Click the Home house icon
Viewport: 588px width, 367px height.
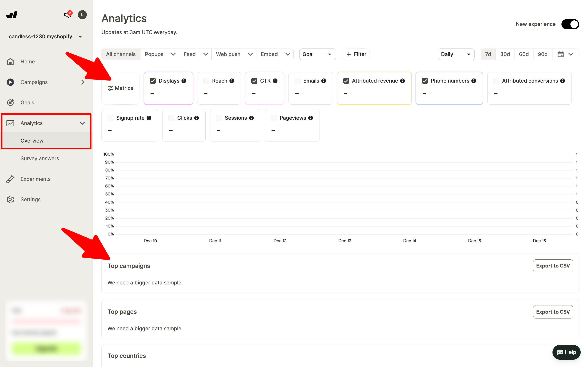coord(10,62)
